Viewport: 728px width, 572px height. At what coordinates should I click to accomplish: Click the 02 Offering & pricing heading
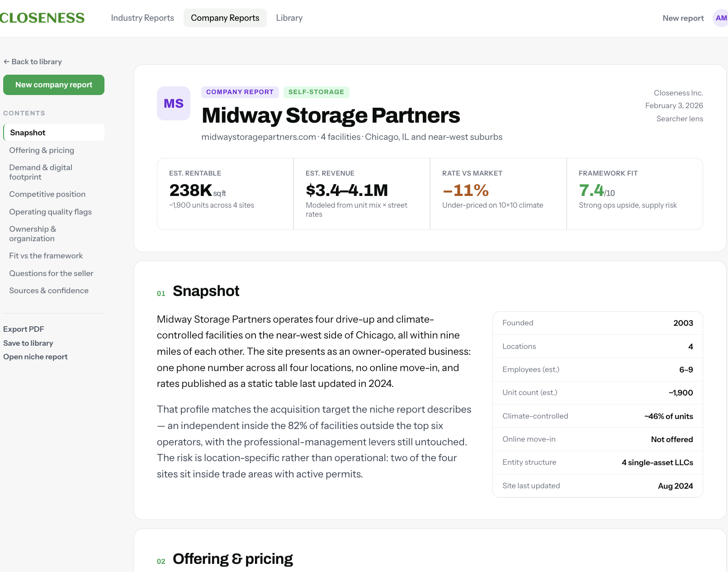(225, 559)
